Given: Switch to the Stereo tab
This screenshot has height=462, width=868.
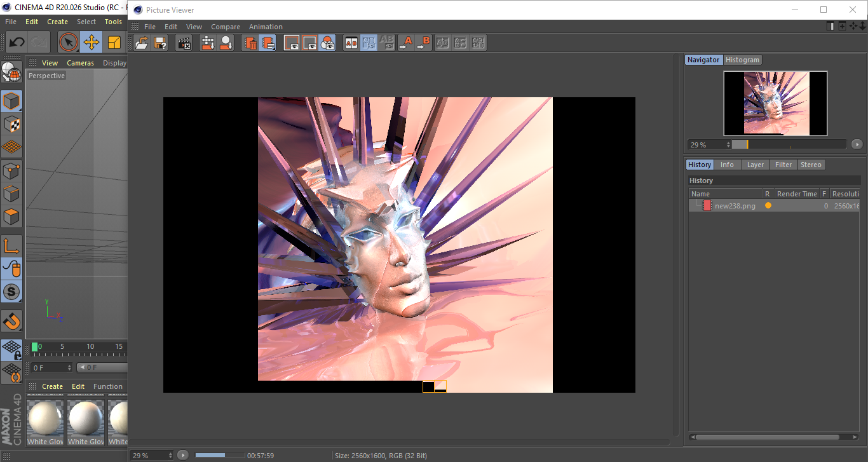Looking at the screenshot, I should coord(811,165).
